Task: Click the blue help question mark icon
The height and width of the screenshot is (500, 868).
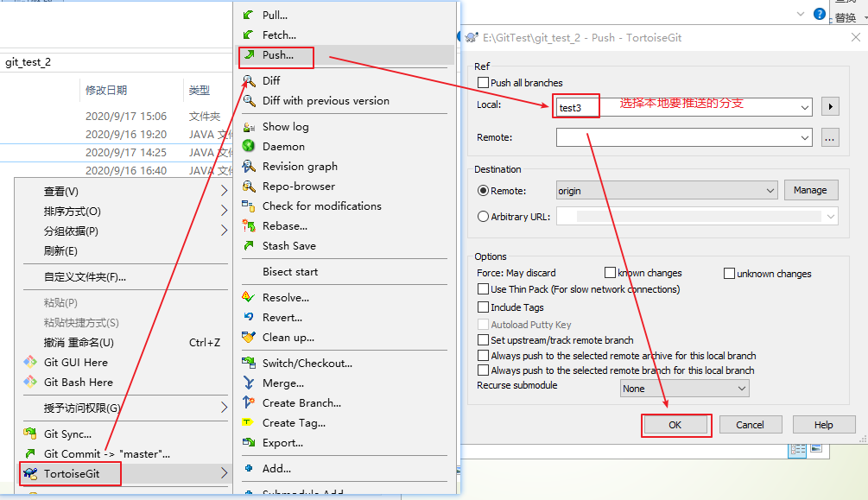Action: [x=820, y=14]
